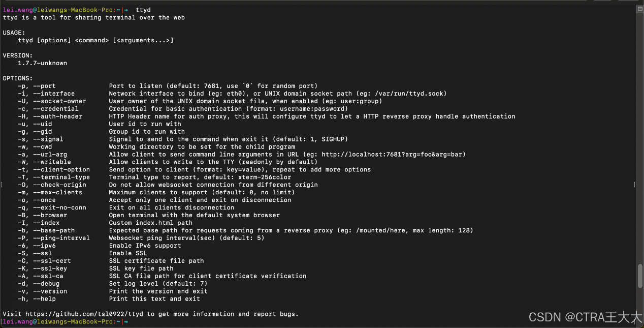This screenshot has width=644, height=328.
Task: Click the --help option name
Action: click(x=44, y=299)
